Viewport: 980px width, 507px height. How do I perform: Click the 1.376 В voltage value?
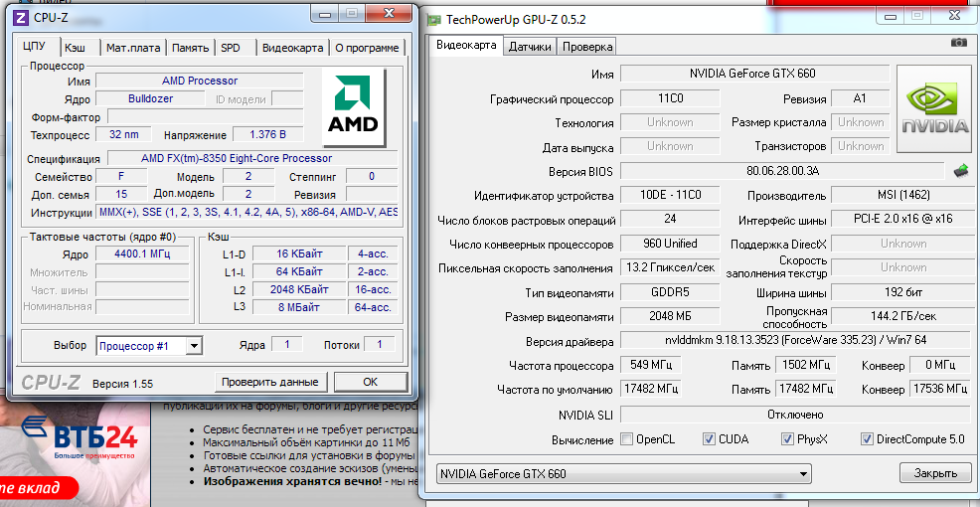click(x=267, y=134)
